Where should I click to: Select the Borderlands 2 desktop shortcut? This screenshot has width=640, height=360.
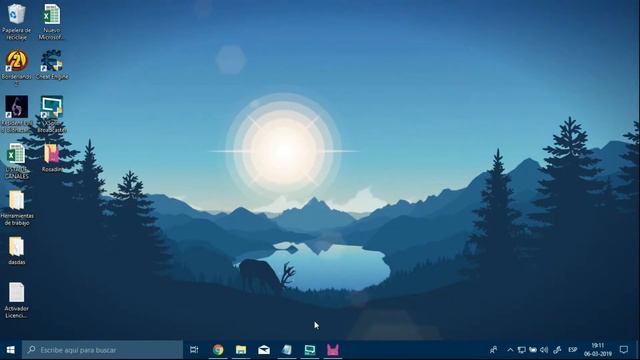pyautogui.click(x=16, y=68)
